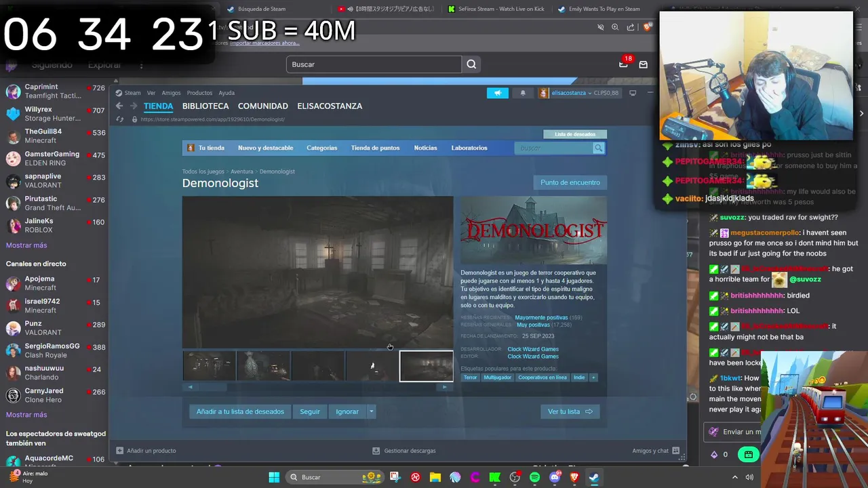
Task: Select first screenshot thumbnail in strip
Action: pos(210,366)
